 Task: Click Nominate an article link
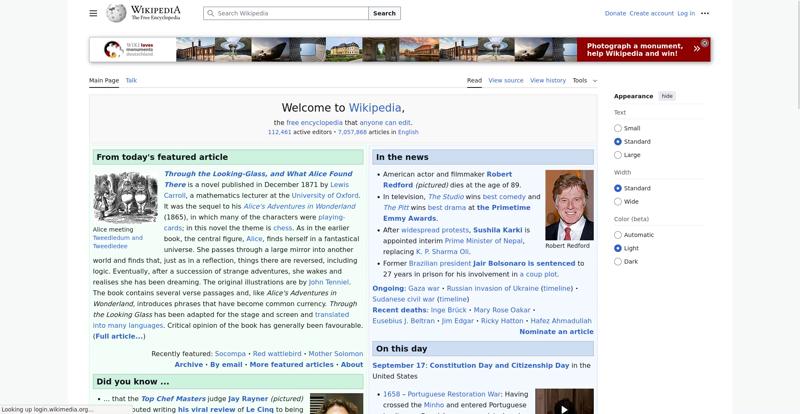pos(556,331)
